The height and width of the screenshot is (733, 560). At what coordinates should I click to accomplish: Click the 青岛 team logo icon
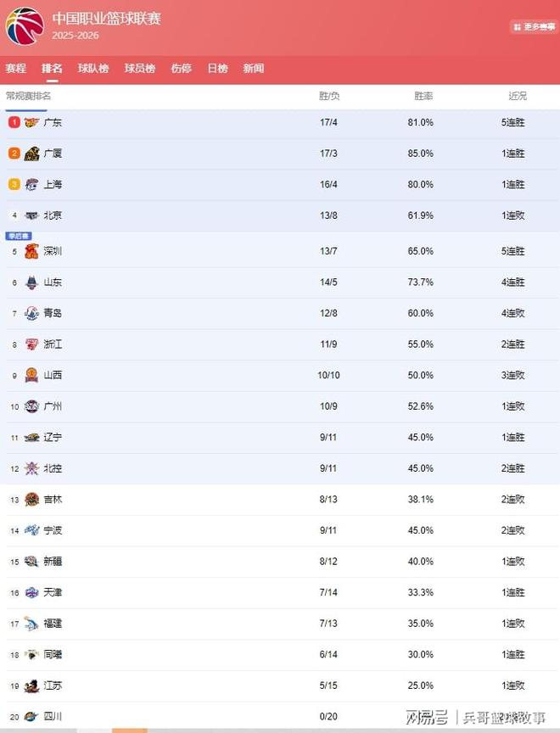click(31, 313)
